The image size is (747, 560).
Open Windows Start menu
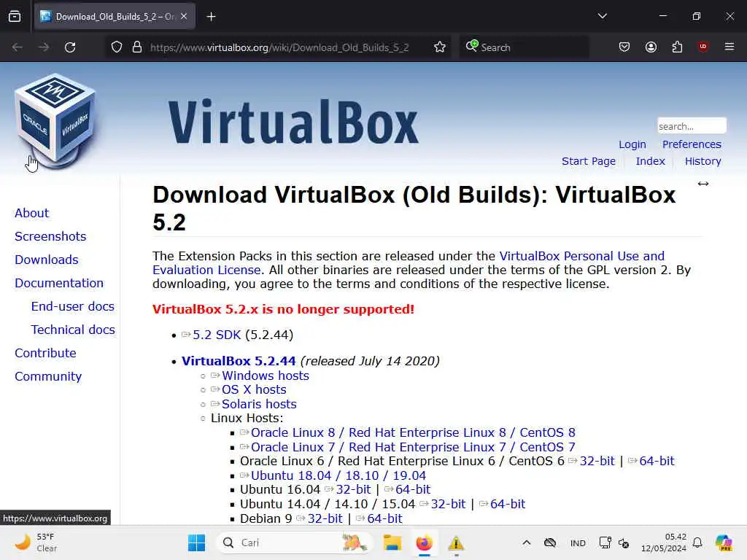196,542
